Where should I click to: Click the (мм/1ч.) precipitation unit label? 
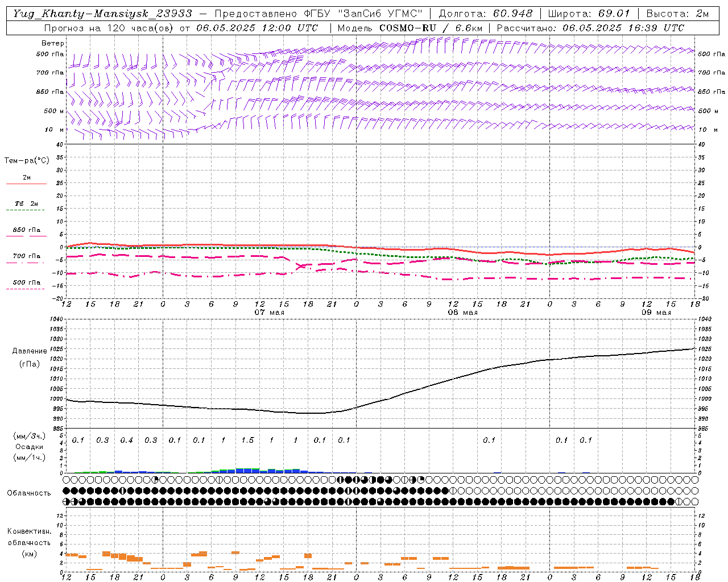[x=30, y=458]
